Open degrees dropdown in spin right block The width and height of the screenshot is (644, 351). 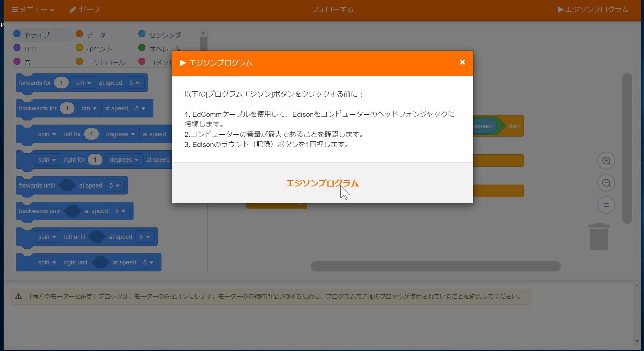point(124,160)
